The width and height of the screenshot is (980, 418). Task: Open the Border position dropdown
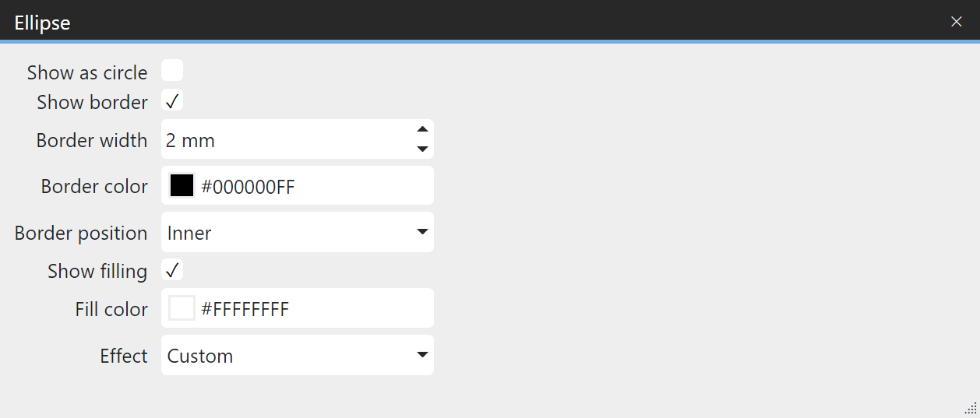coord(288,233)
